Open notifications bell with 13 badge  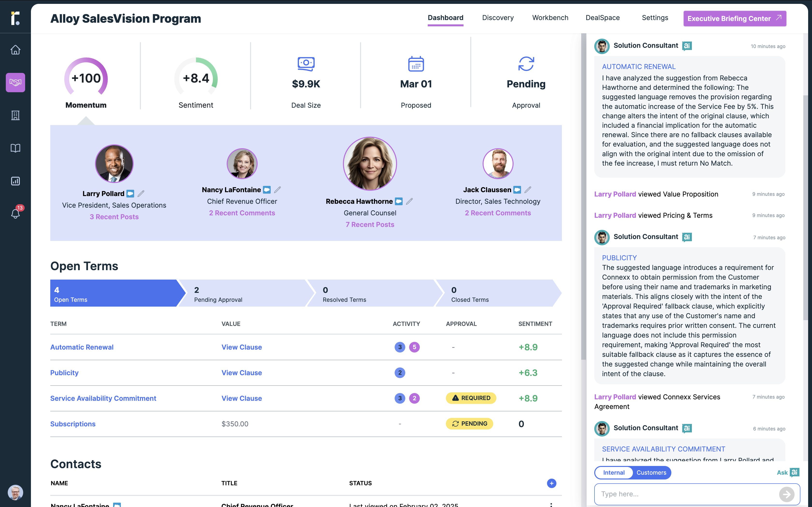(15, 213)
